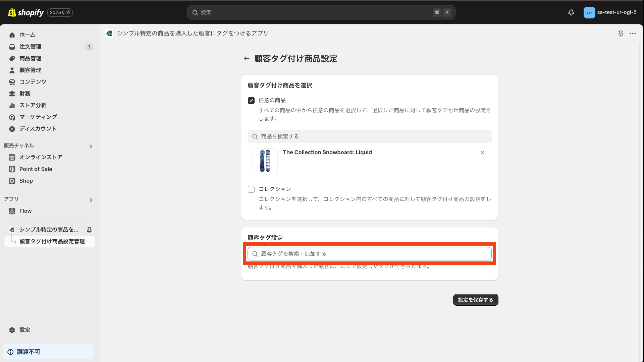Viewport: 644px width, 362px height.
Task: Remove The Collection Snowboard: Liquid product
Action: (x=482, y=152)
